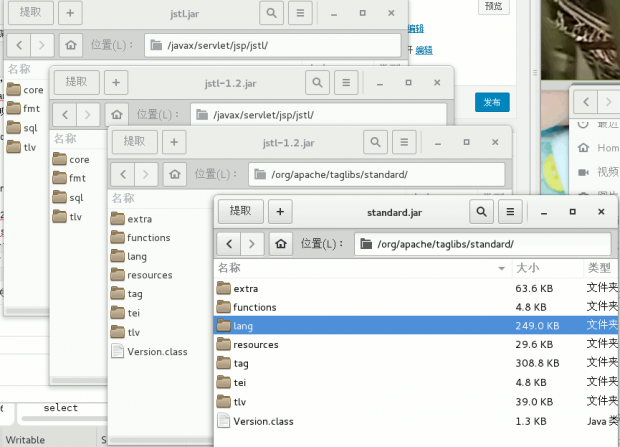Go forward in standard.jar window
The width and height of the screenshot is (620, 447).
(254, 243)
